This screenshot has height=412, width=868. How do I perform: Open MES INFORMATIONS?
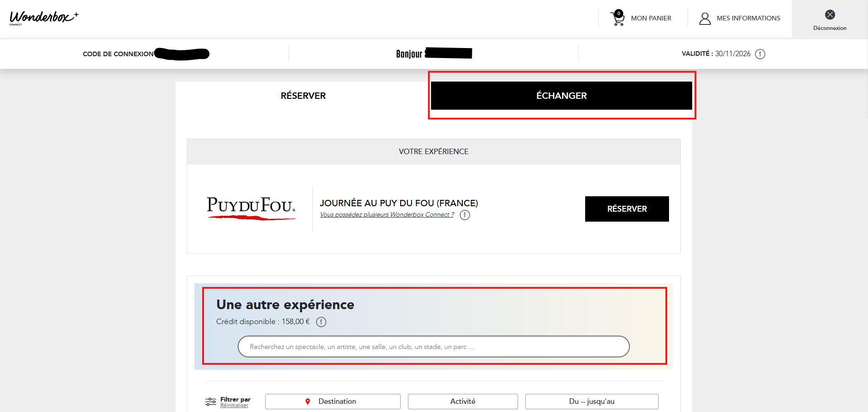coord(748,18)
